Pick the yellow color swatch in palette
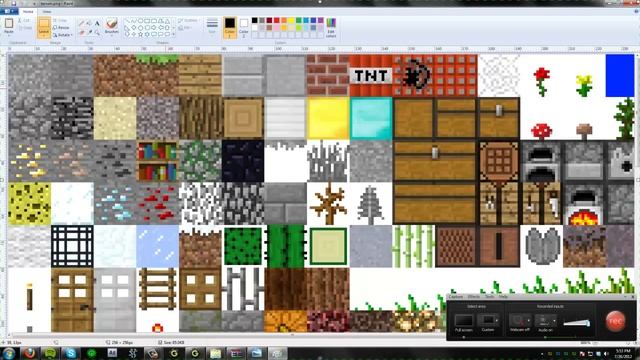 (x=291, y=20)
